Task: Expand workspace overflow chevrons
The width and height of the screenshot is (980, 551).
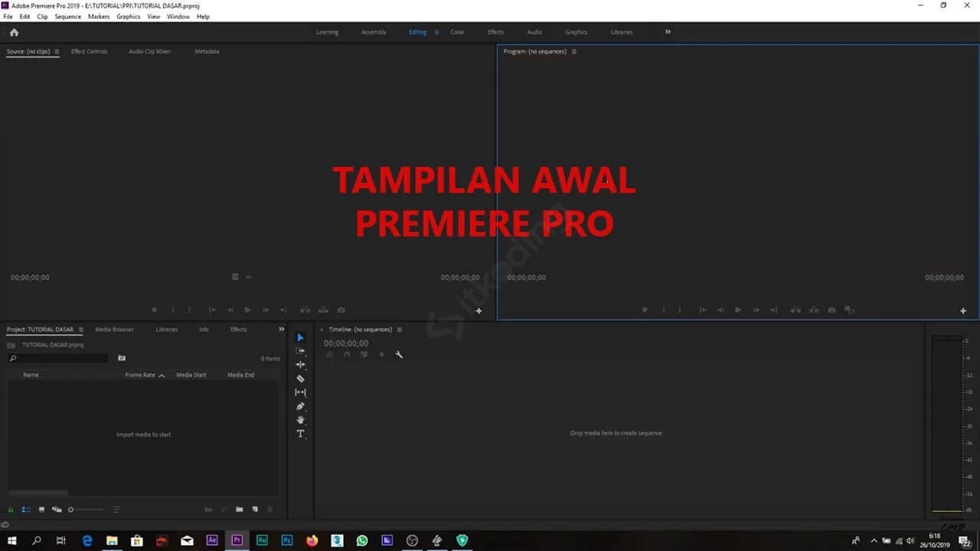Action: 668,32
